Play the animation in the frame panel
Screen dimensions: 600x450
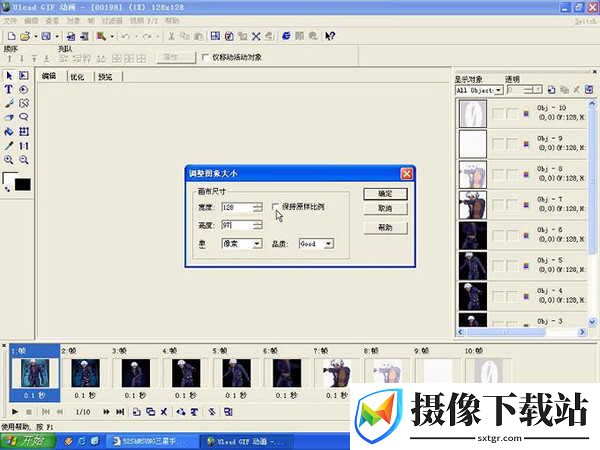pyautogui.click(x=15, y=412)
